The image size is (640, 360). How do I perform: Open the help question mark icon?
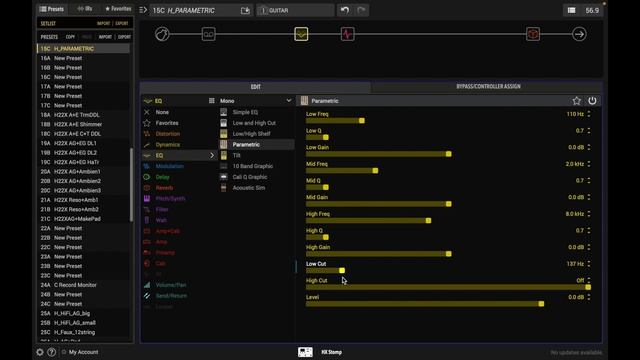coord(51,352)
